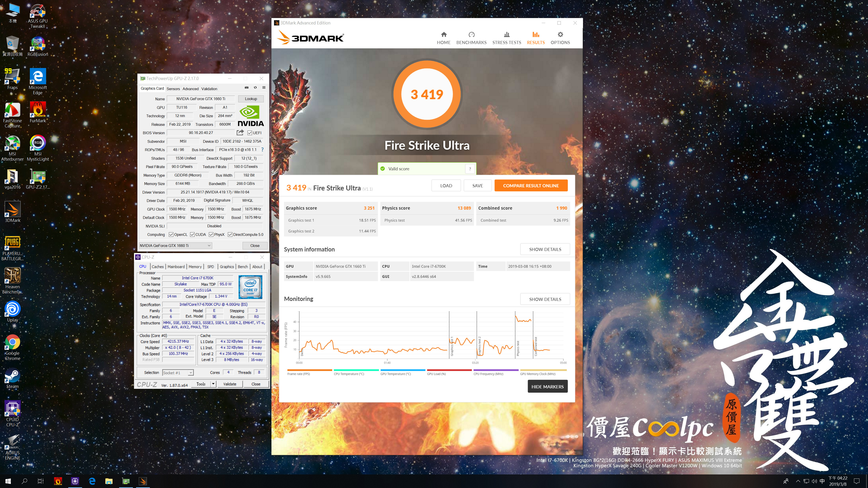Open the Bench tab in CPU-Z
The image size is (868, 488).
coord(243,266)
